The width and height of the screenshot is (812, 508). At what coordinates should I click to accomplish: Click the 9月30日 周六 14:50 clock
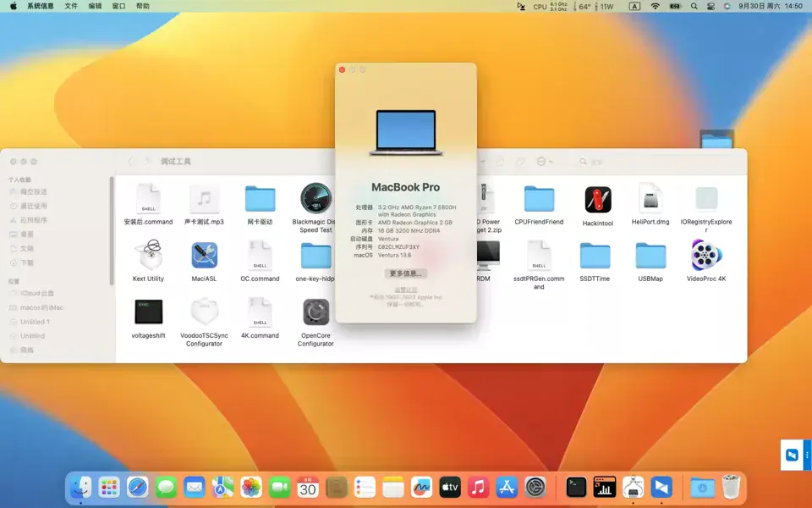click(771, 6)
